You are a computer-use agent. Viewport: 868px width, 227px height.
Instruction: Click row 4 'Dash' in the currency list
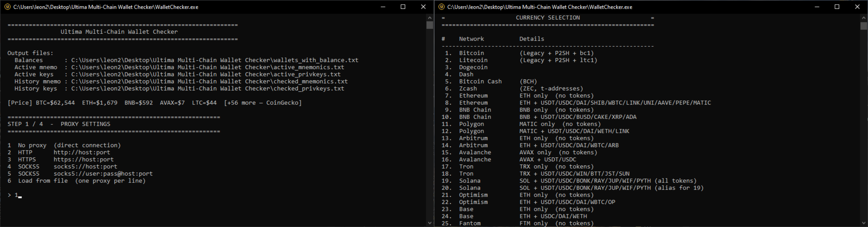pyautogui.click(x=459, y=74)
